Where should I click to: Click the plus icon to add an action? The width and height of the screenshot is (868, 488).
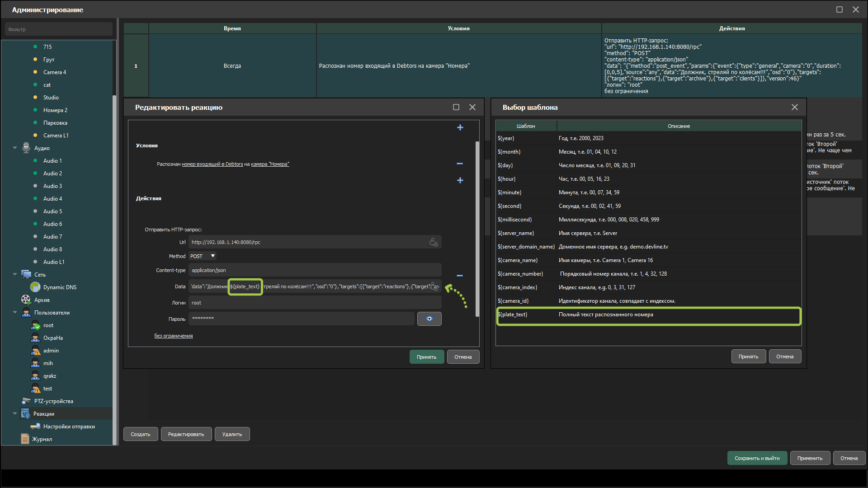click(x=460, y=180)
